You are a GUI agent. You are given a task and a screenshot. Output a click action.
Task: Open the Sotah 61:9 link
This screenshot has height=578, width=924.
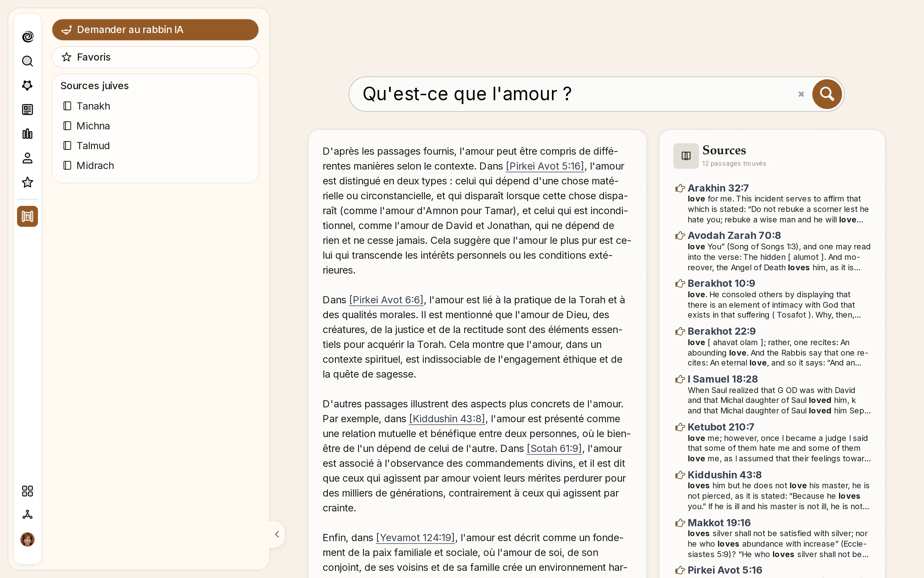click(554, 449)
